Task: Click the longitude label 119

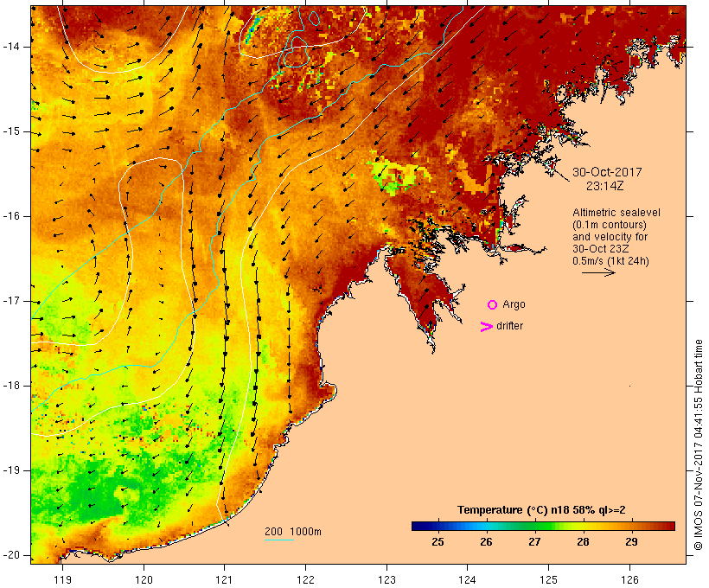Action: pyautogui.click(x=62, y=580)
